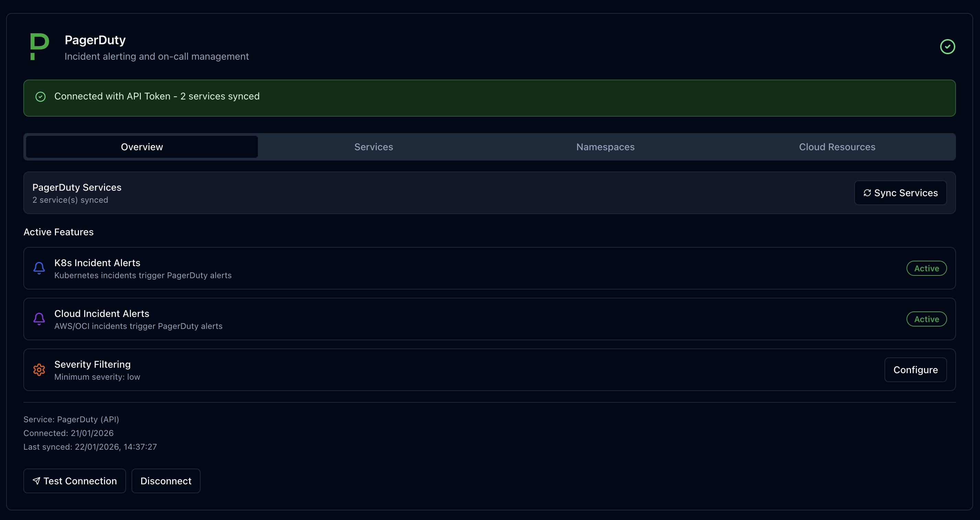Configure the Severity Filtering feature
Viewport: 980px width, 520px height.
(x=915, y=369)
